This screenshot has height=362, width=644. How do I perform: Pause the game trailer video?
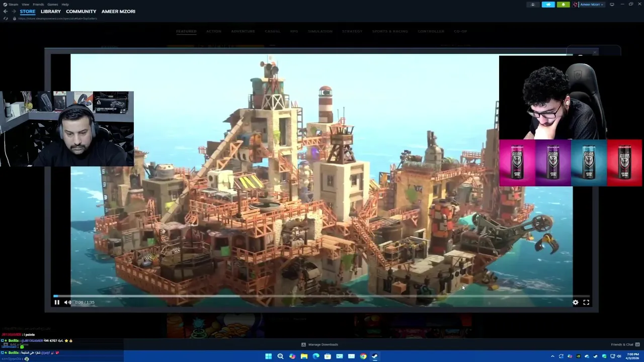57,302
